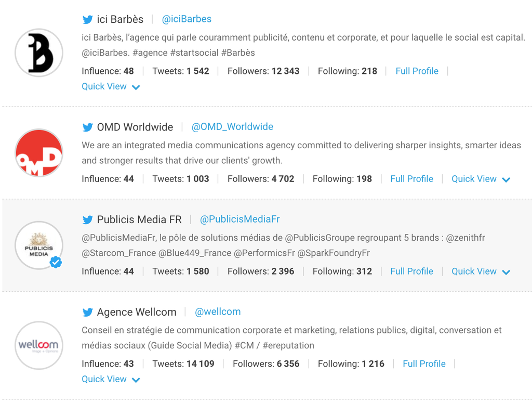Viewport: 532px width, 402px height.
Task: Click the Twitter icon next to Publicis Media FR
Action: [x=87, y=220]
